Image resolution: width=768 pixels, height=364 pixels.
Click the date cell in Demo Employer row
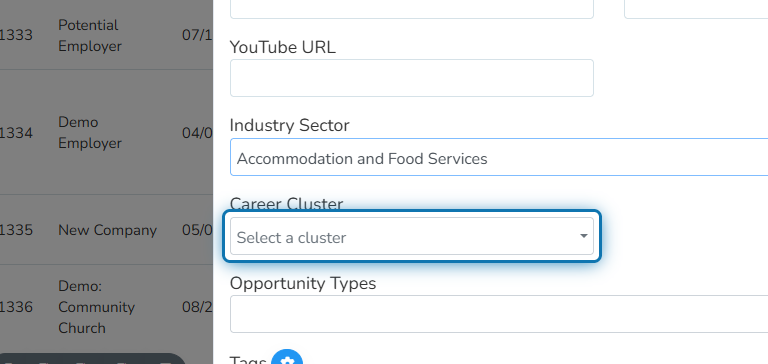pos(197,133)
